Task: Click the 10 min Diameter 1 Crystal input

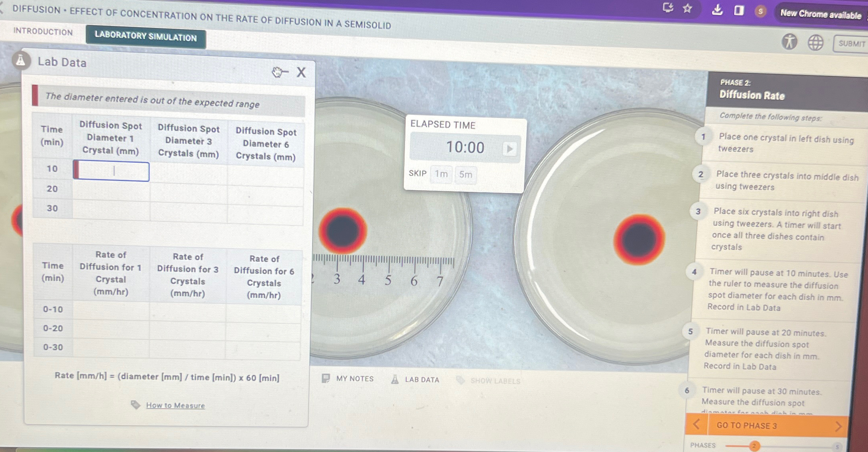Action: coord(111,171)
